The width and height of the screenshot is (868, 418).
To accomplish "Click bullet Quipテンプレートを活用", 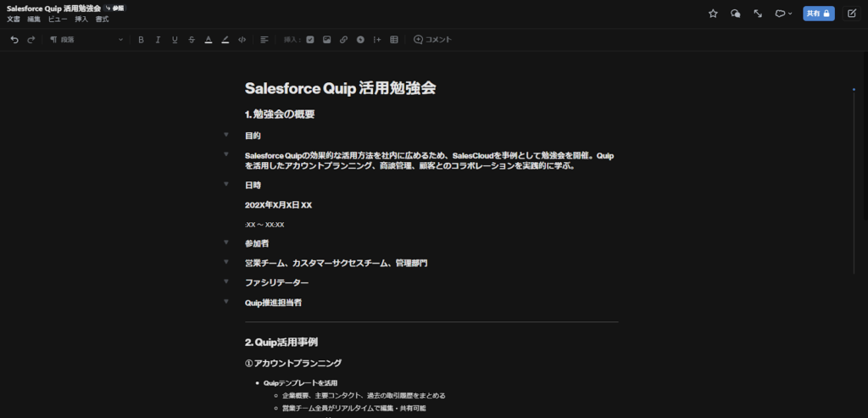I will (x=301, y=382).
